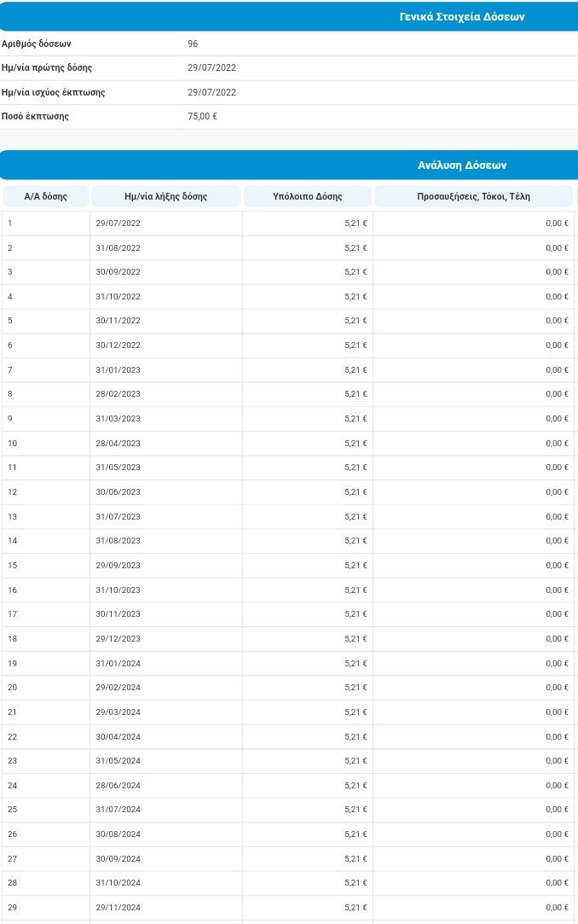
Task: Select installment number 18 row
Action: 12,638
